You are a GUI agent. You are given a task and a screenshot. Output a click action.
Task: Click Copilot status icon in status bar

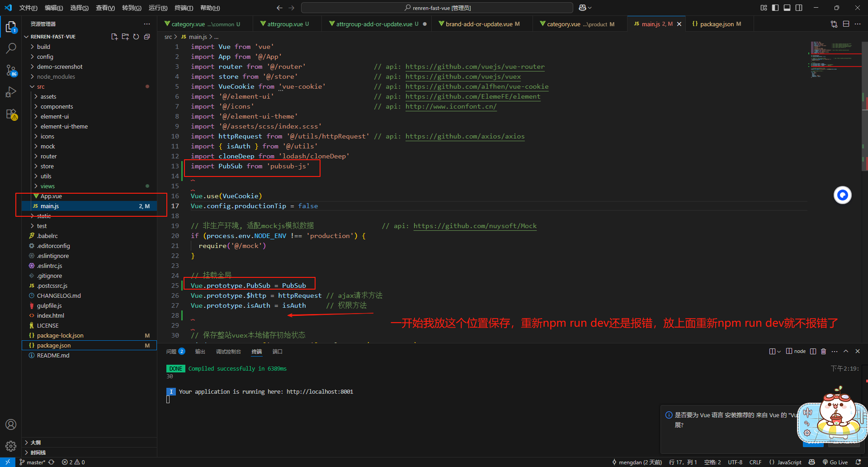[812, 462]
